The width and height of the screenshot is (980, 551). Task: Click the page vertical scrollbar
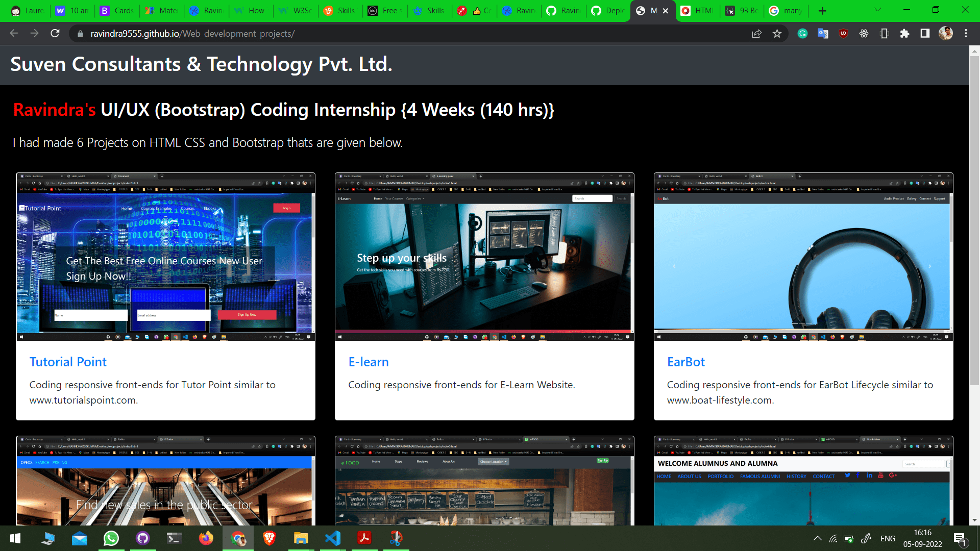click(x=974, y=219)
